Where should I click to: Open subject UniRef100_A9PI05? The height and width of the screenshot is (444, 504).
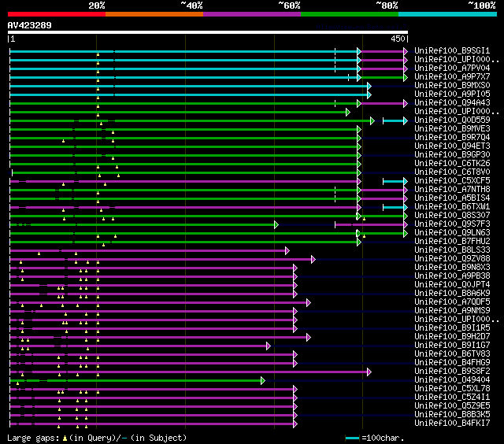pos(452,94)
